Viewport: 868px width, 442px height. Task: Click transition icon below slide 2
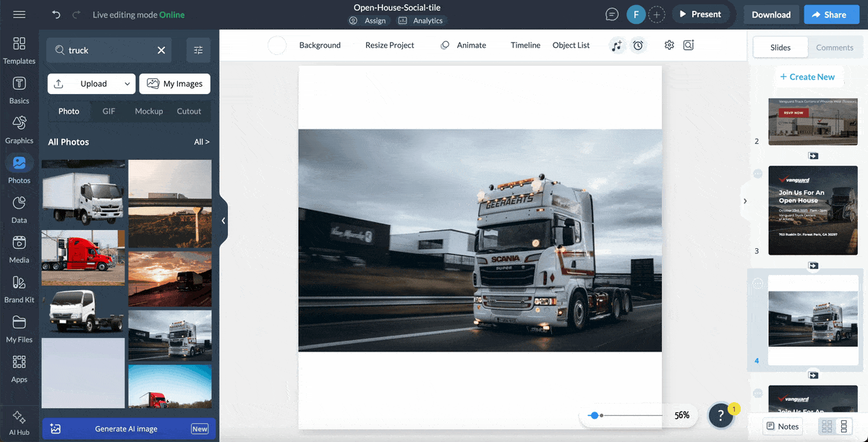pos(813,156)
